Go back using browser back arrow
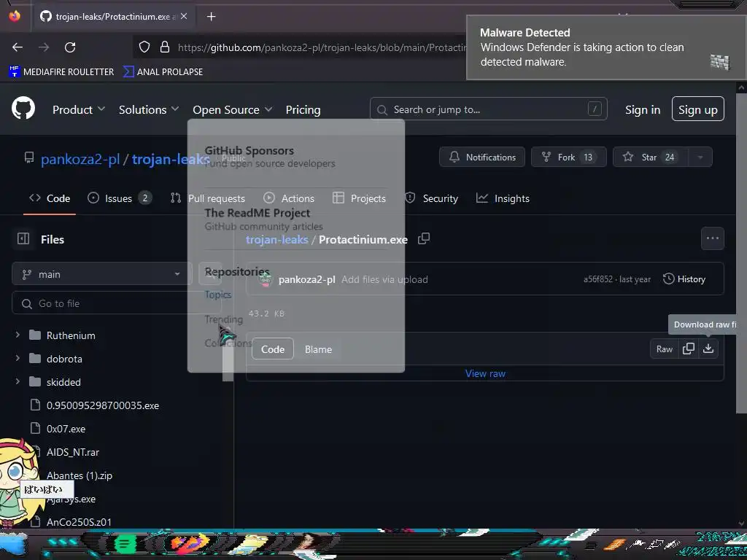Image resolution: width=747 pixels, height=560 pixels. tap(18, 47)
